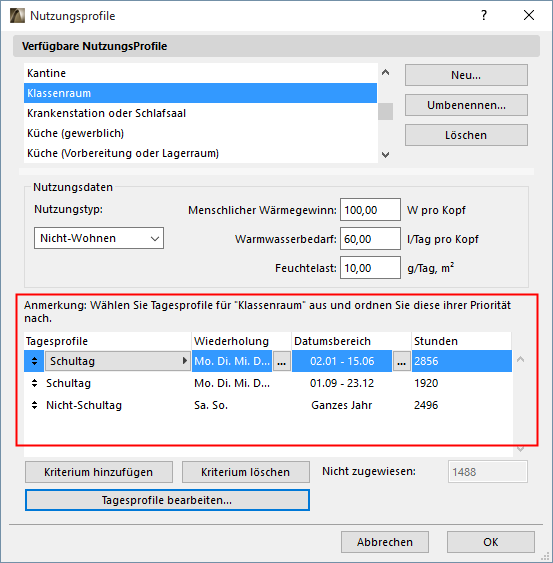Open the Wiederholung ellipsis button
The width and height of the screenshot is (553, 563).
[x=282, y=361]
